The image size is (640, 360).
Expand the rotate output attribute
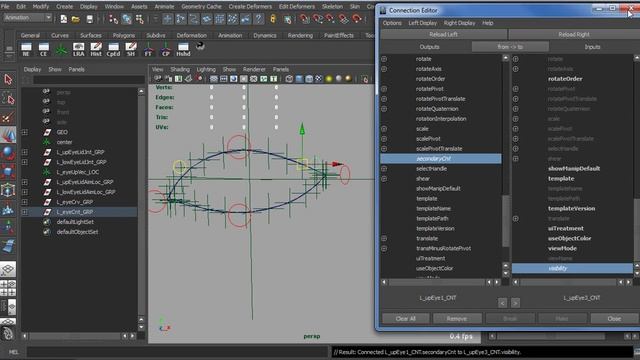pyautogui.click(x=384, y=59)
